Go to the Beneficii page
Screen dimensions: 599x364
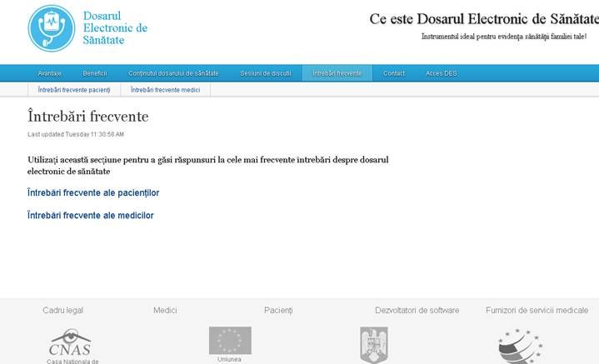point(95,73)
